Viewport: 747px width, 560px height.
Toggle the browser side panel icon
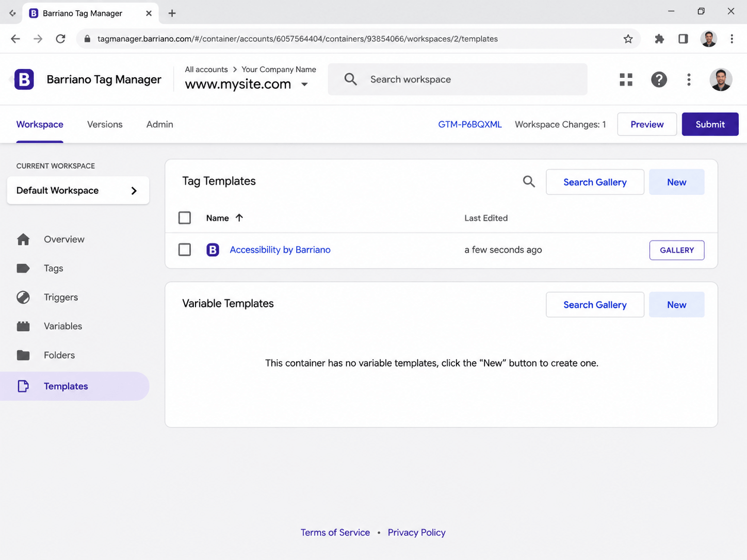pos(683,39)
